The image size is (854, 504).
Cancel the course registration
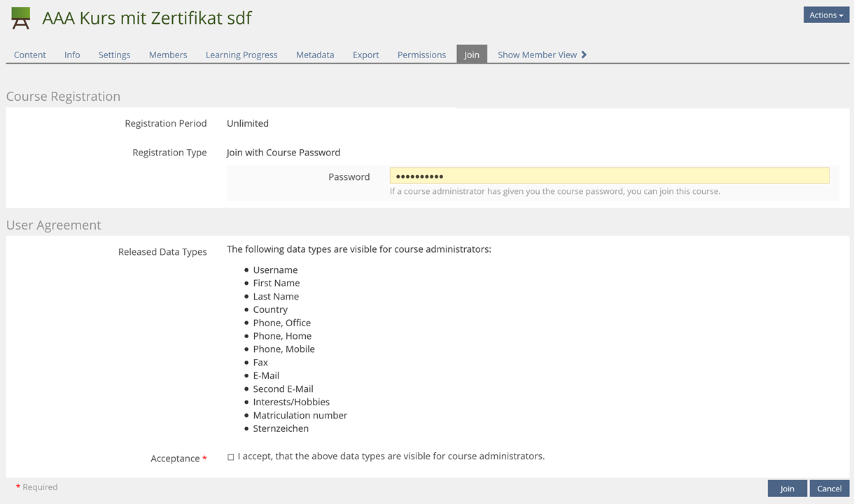point(829,489)
